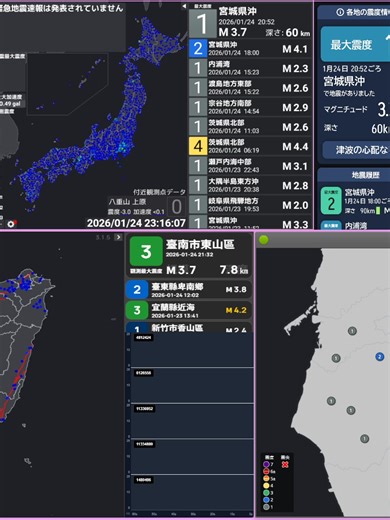Open the 宮城県沖 history card with green 2

click(x=355, y=201)
